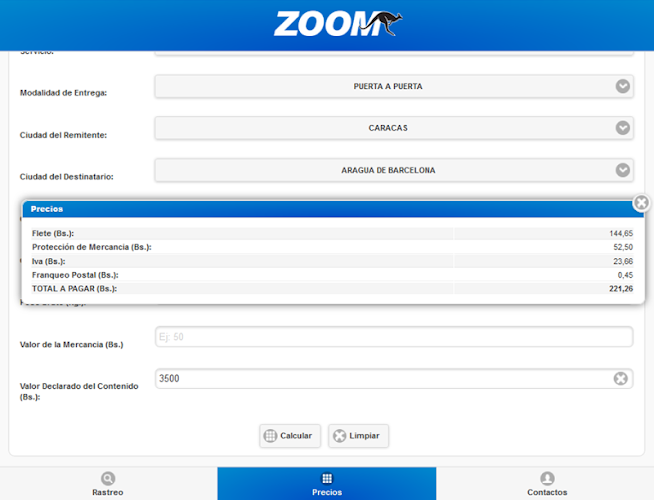Click the Contactos person icon
654x500 pixels.
(x=547, y=478)
